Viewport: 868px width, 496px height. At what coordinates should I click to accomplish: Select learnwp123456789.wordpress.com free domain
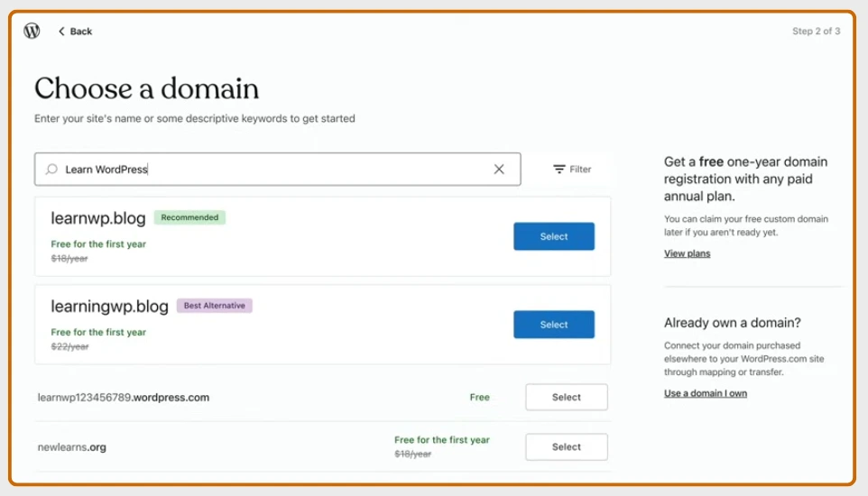click(567, 397)
